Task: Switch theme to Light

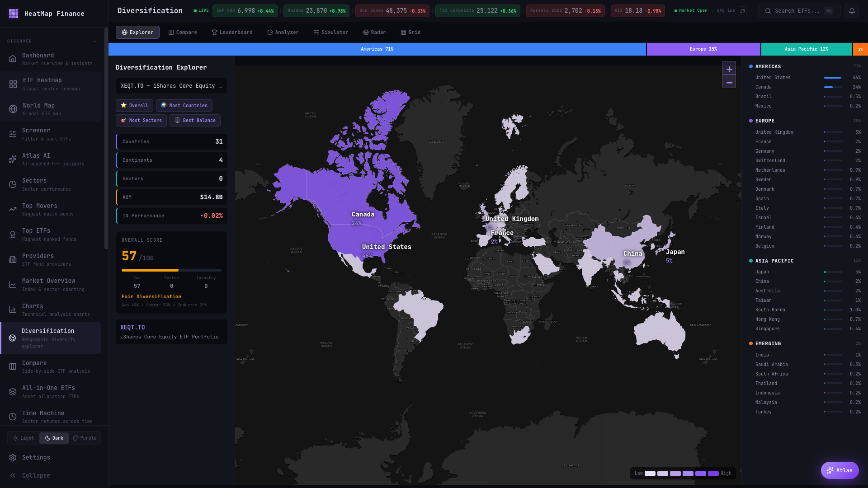Action: (24, 438)
